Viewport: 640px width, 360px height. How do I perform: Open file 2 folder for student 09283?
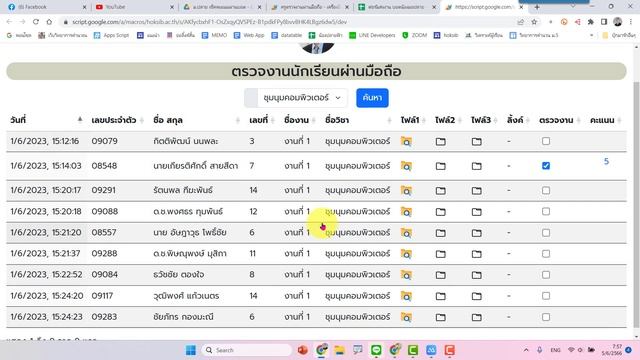pyautogui.click(x=440, y=317)
